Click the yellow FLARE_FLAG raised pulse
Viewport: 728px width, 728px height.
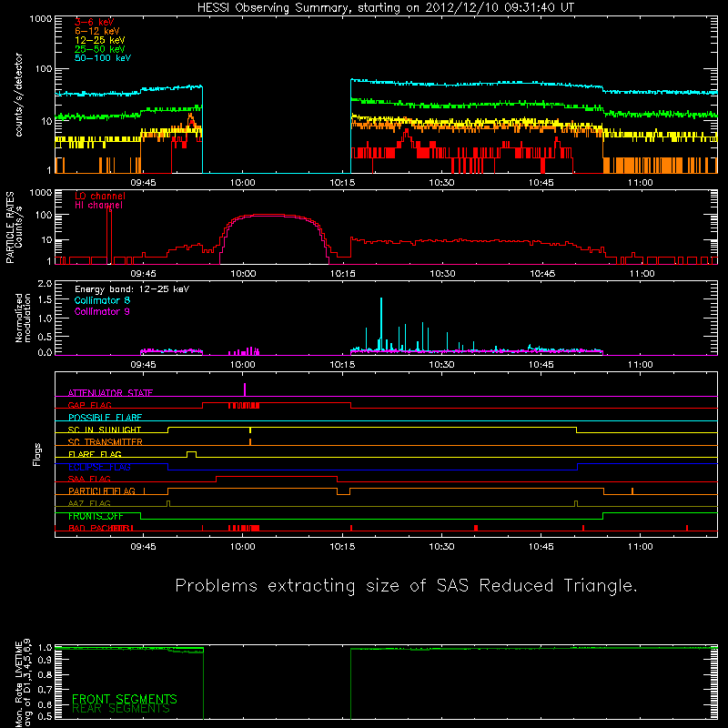[191, 453]
